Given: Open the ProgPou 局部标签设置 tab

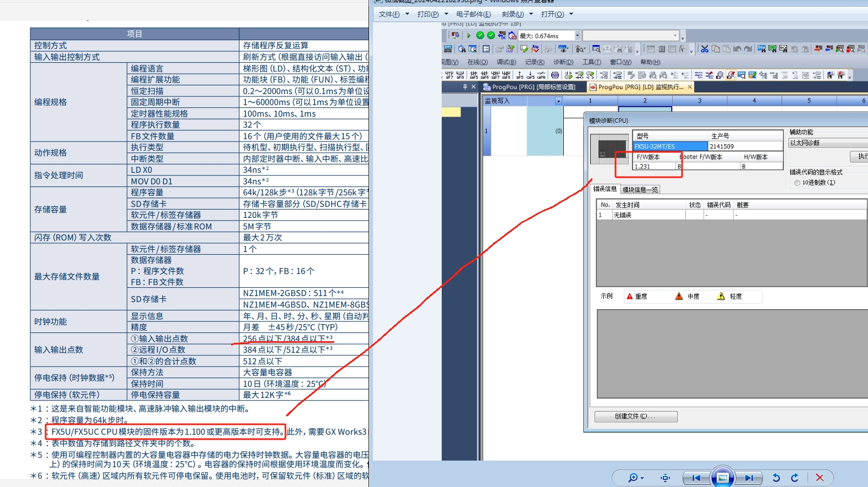Looking at the screenshot, I should pos(529,87).
